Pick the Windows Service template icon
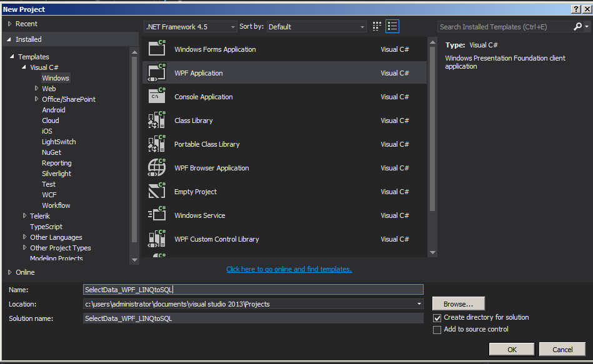Viewport: 593px width, 364px height. [156, 215]
